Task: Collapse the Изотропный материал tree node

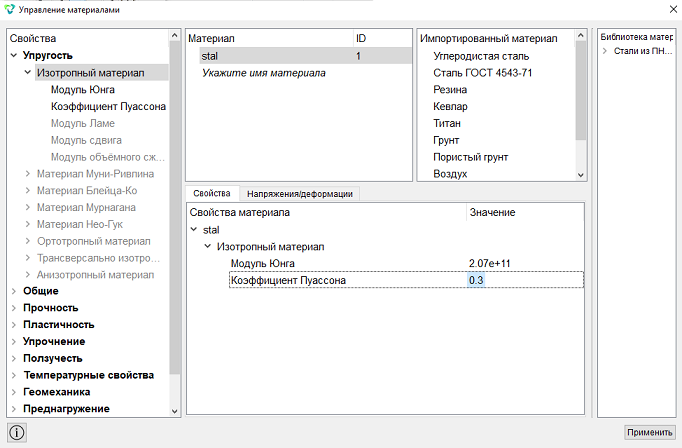Action: tap(28, 72)
